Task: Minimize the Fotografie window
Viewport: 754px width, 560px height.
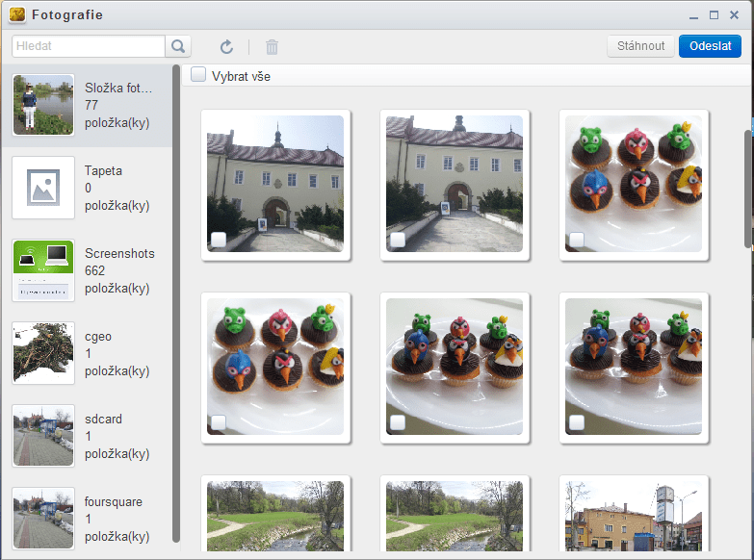Action: [x=693, y=15]
